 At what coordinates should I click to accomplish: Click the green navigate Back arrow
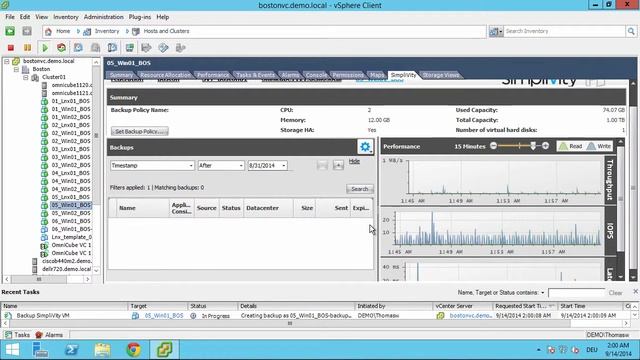coord(10,31)
